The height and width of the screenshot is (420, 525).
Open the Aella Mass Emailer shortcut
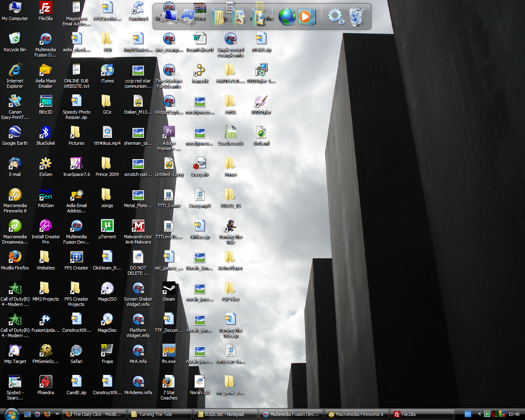(x=46, y=76)
